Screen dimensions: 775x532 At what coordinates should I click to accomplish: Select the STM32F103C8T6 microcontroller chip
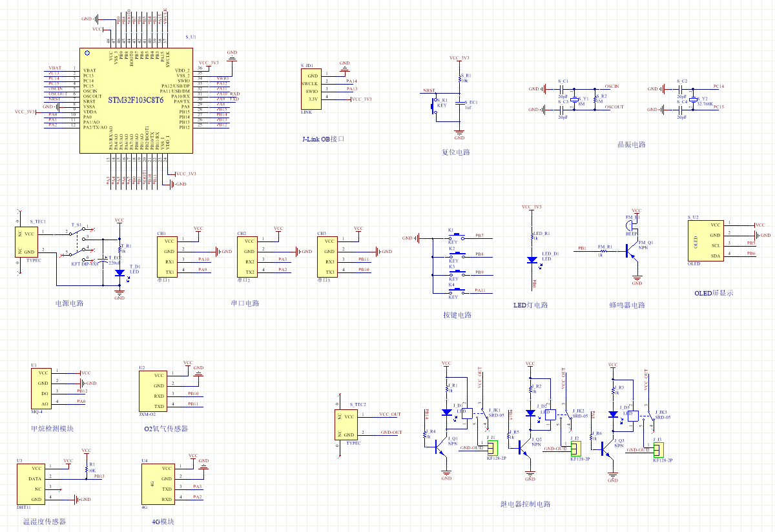point(136,101)
